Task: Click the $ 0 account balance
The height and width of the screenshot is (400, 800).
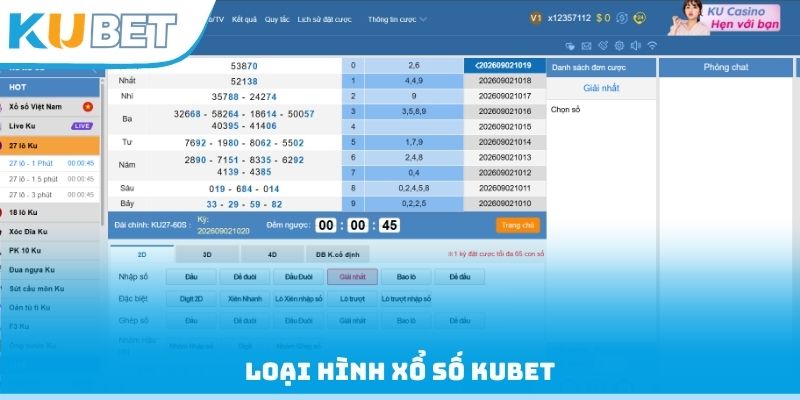Action: [x=603, y=18]
